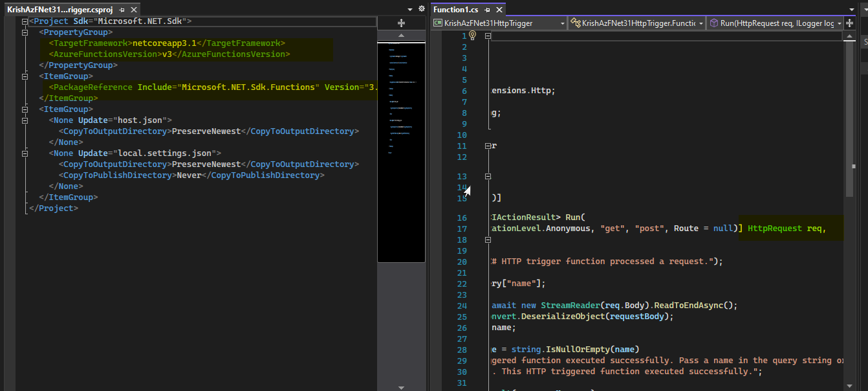The image size is (868, 391).
Task: Pin the KrishAzFNet31 csproj tab
Action: [x=122, y=10]
